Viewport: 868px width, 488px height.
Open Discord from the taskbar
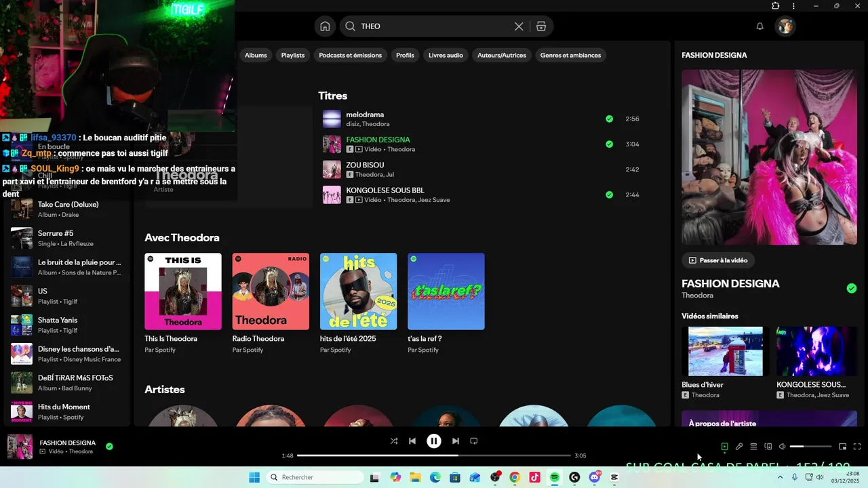click(x=595, y=477)
